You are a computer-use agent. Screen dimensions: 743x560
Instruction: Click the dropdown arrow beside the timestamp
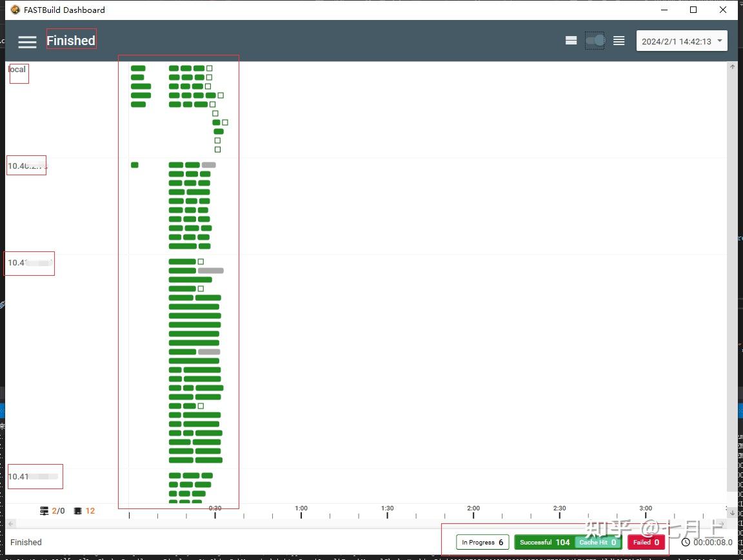click(x=720, y=41)
